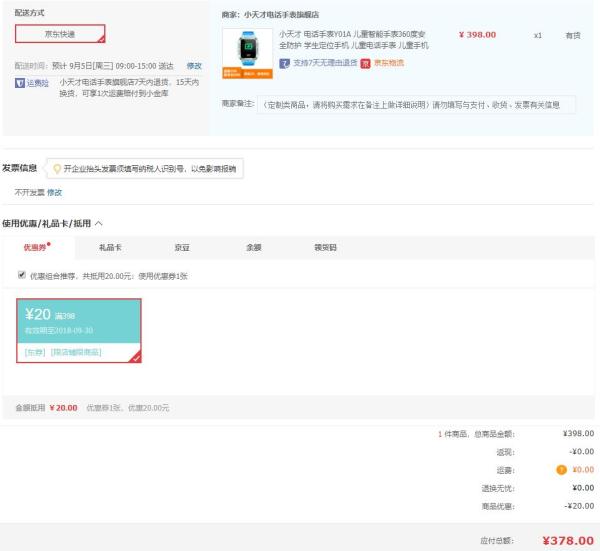Image resolution: width=600 pixels, height=551 pixels.
Task: Switch to the 领货码 tab
Action: pos(325,248)
